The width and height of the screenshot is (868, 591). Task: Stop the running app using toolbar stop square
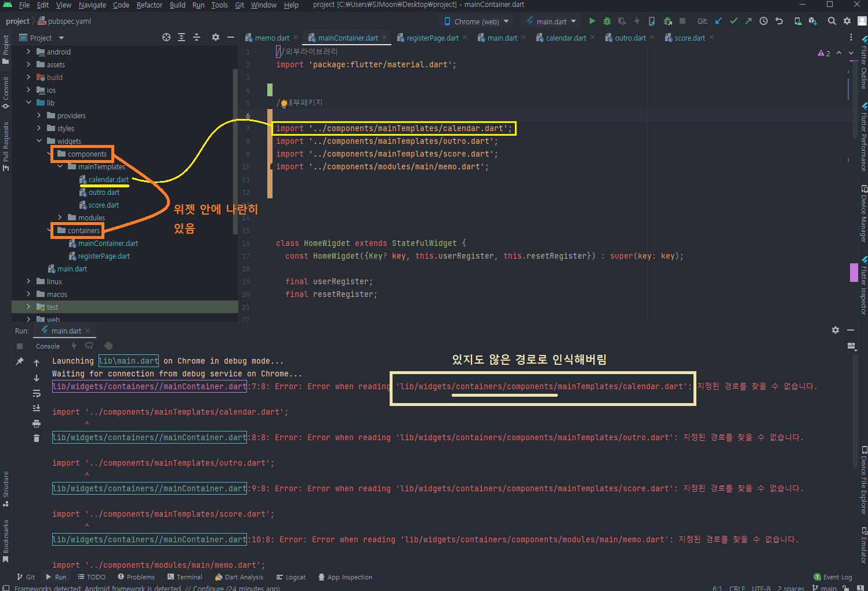(682, 21)
